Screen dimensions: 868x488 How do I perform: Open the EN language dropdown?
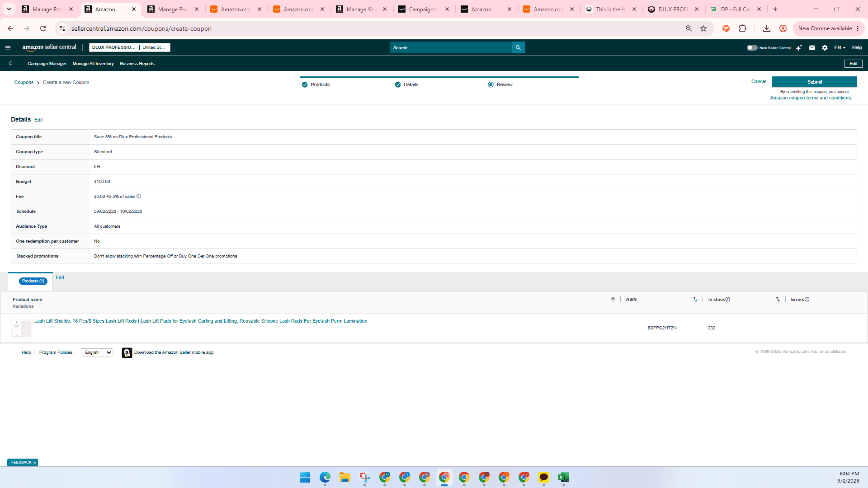point(840,47)
